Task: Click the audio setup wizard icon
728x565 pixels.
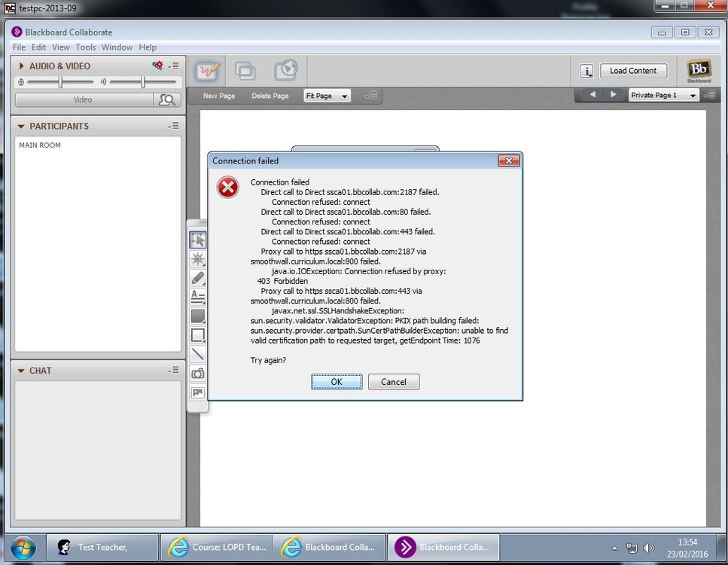Action: click(x=158, y=65)
